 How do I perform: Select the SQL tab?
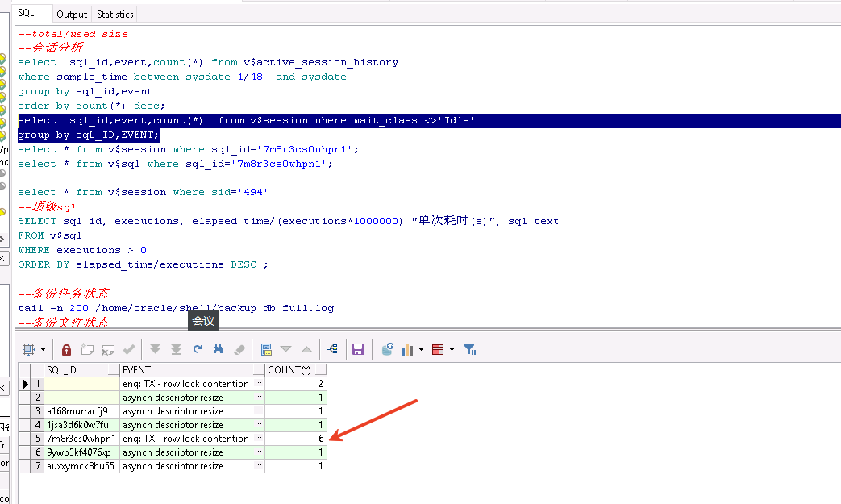(x=27, y=13)
